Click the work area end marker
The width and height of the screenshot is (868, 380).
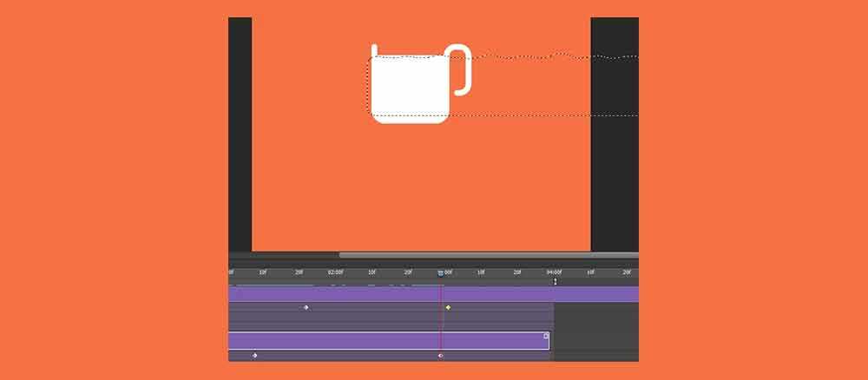coord(556,281)
